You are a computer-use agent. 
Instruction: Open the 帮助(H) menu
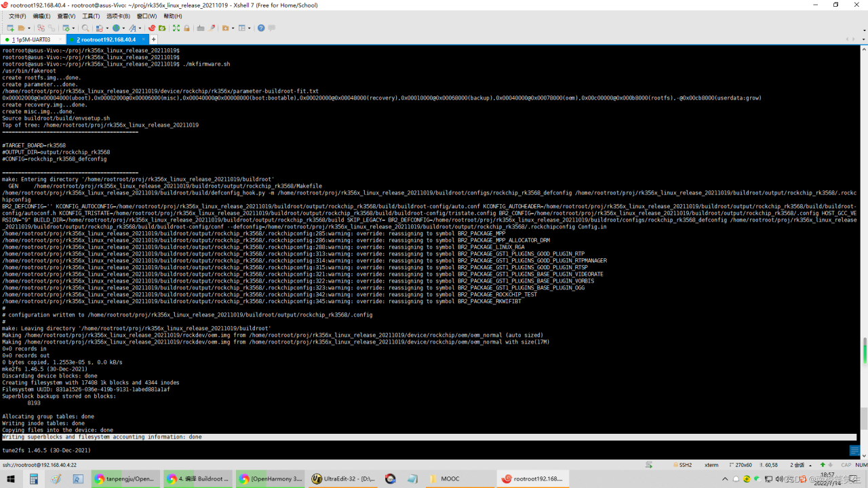tap(173, 16)
